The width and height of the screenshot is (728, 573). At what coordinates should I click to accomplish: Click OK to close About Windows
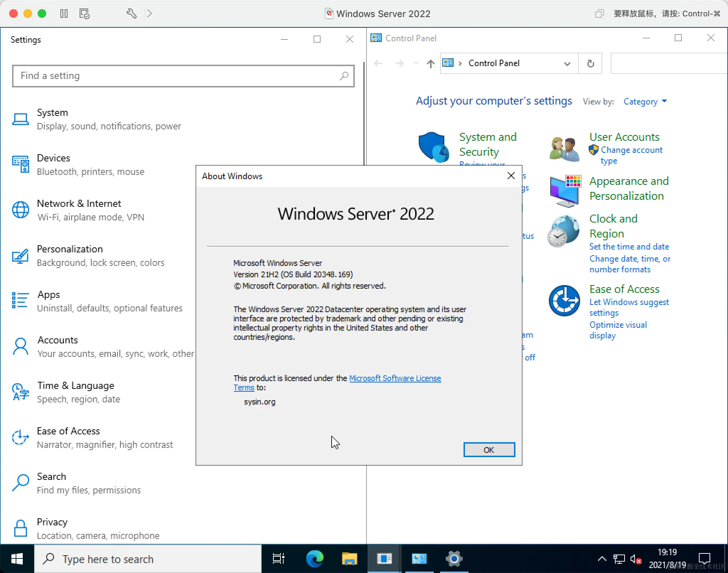click(x=489, y=449)
